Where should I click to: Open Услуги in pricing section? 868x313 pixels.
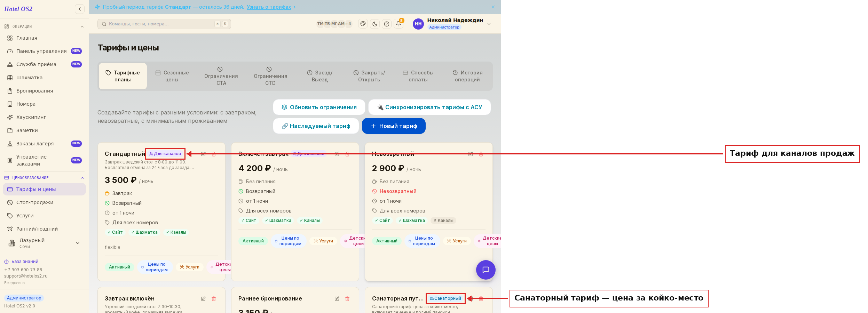(44, 216)
